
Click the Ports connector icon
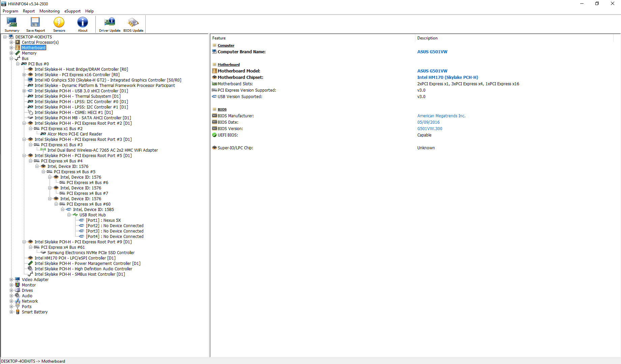tap(18, 306)
